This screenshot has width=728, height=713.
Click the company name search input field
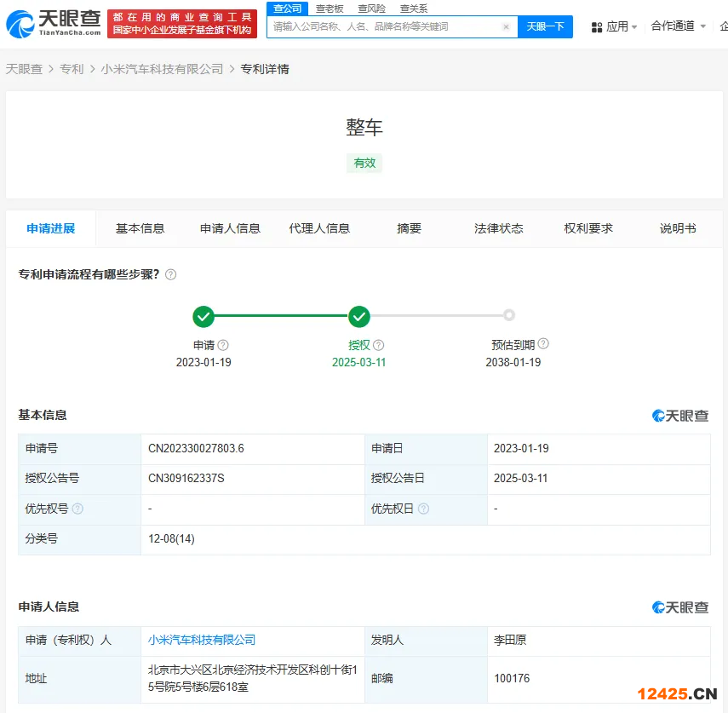[383, 26]
